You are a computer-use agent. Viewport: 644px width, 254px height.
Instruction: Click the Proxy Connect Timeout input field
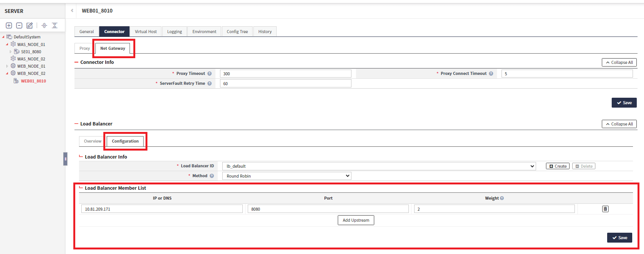pyautogui.click(x=567, y=74)
